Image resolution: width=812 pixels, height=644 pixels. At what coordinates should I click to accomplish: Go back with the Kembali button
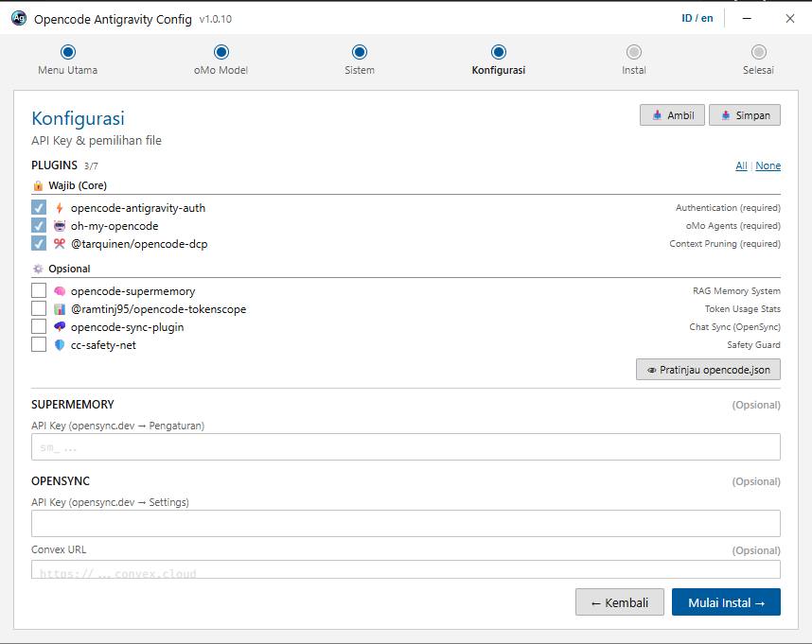619,602
